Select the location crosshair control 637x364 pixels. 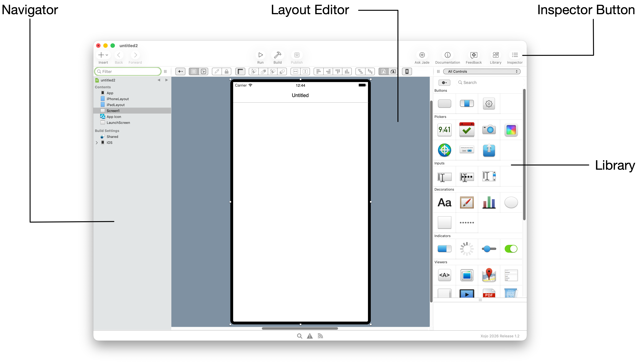pyautogui.click(x=444, y=150)
